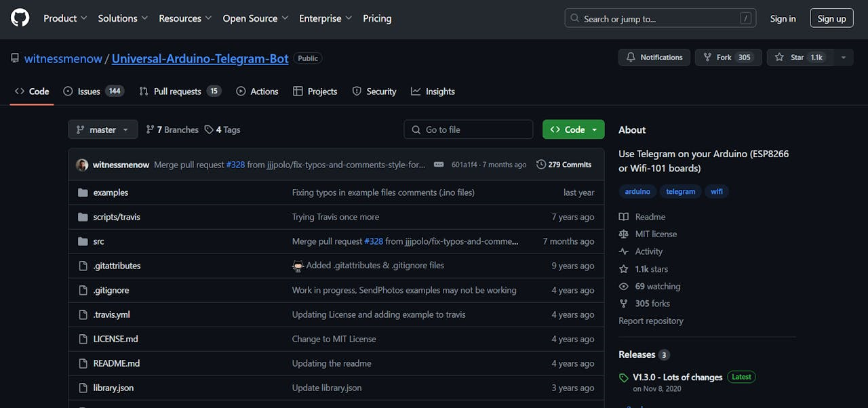Click the commit ellipsis expand icon

click(x=439, y=165)
